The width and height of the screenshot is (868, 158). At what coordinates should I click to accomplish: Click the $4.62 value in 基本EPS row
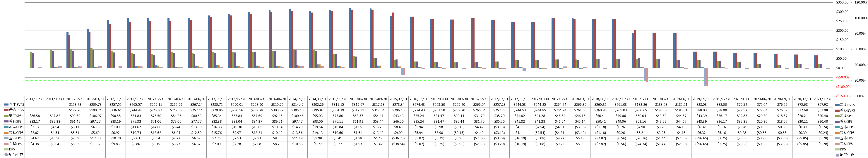click(35, 138)
